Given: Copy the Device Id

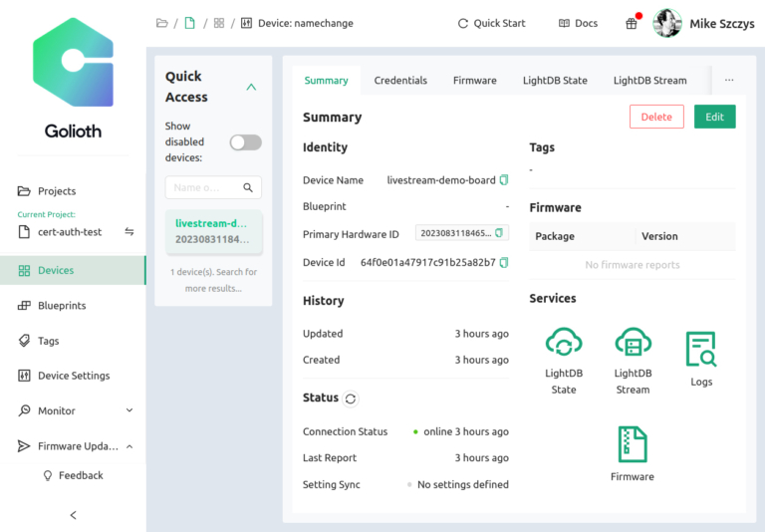Looking at the screenshot, I should [x=504, y=263].
